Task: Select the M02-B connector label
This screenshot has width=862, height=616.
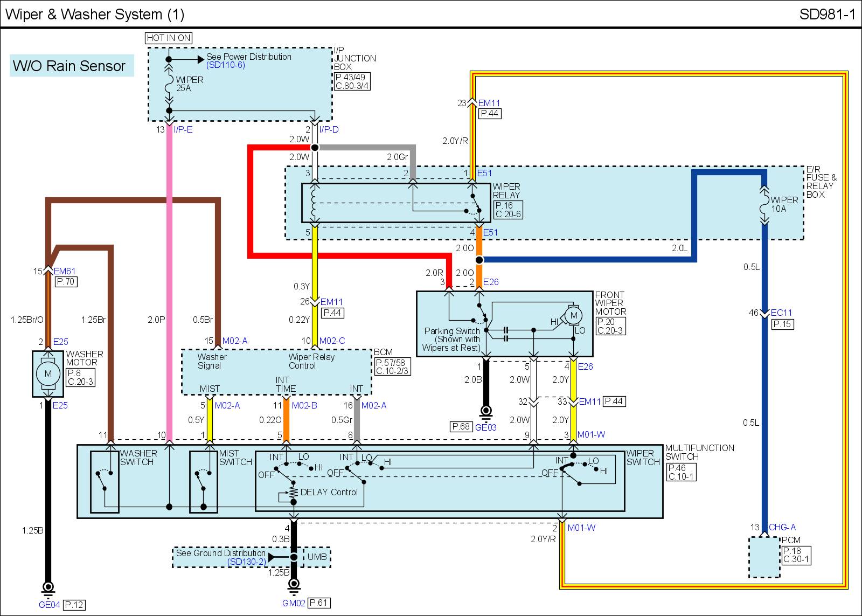Action: [x=304, y=405]
